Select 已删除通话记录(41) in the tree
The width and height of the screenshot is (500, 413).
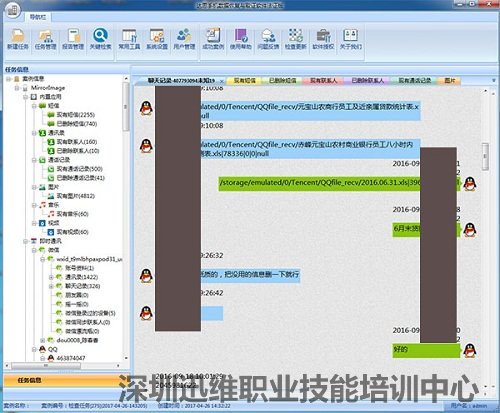(81, 178)
